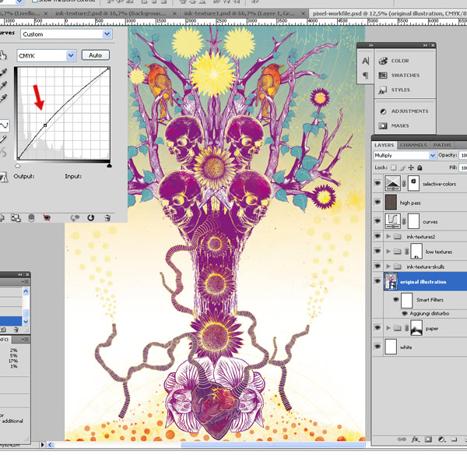Open the Character panel icon
Image resolution: width=467 pixels, height=476 pixels.
[x=366, y=61]
